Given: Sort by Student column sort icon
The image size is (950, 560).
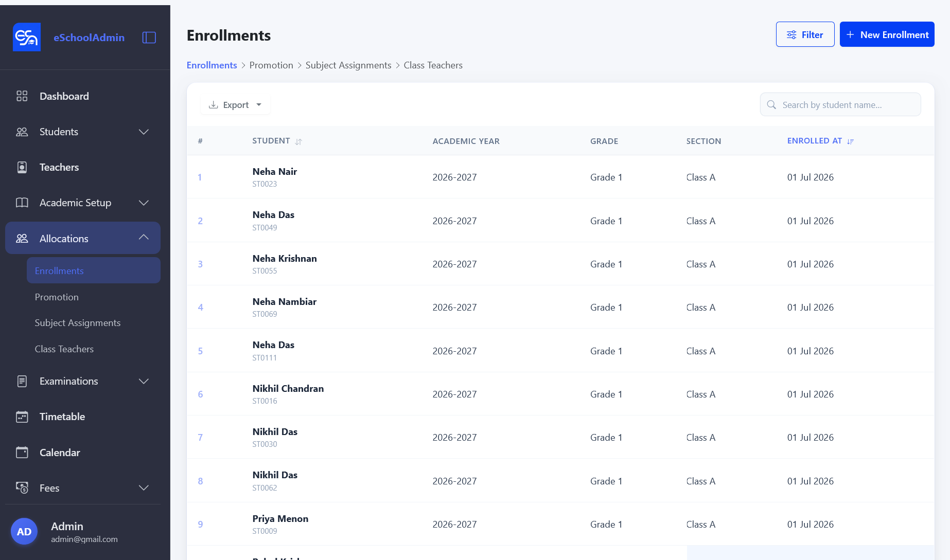Looking at the screenshot, I should click(298, 141).
